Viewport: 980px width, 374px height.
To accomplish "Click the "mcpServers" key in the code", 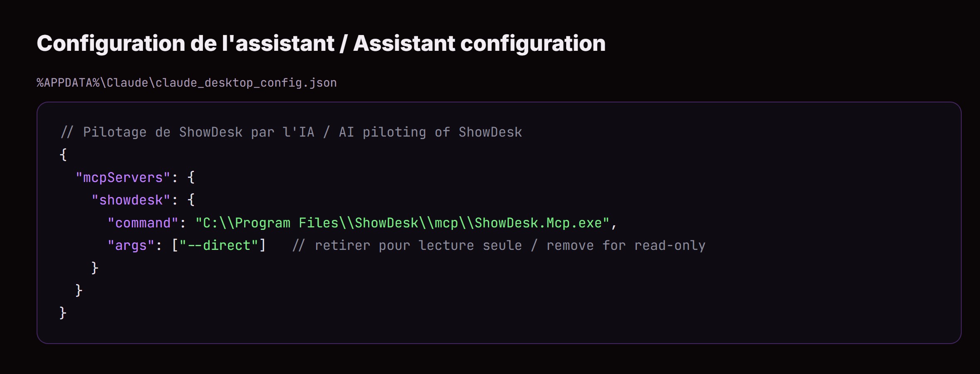I will (123, 177).
